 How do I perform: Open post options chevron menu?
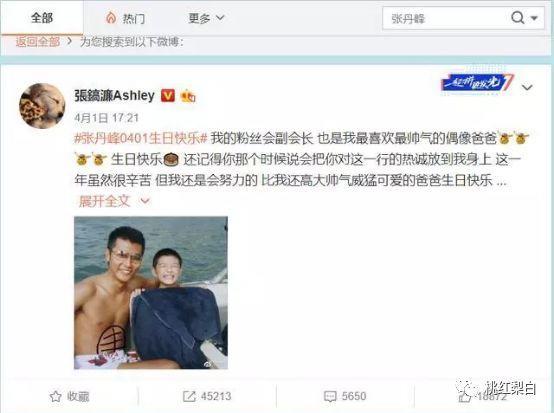(527, 87)
